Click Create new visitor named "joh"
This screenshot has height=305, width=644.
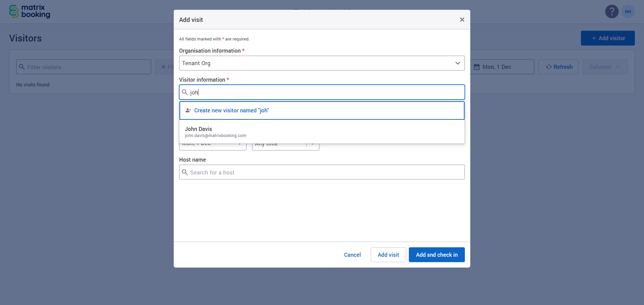click(x=232, y=110)
